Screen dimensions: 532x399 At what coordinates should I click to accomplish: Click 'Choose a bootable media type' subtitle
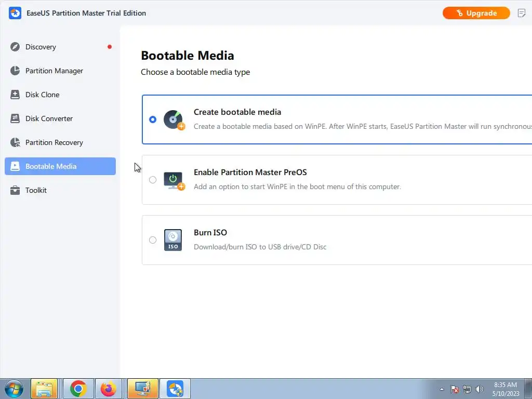pyautogui.click(x=195, y=72)
